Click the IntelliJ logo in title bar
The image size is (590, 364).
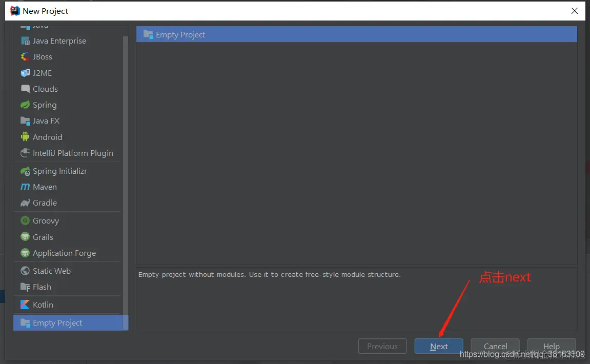pos(14,11)
